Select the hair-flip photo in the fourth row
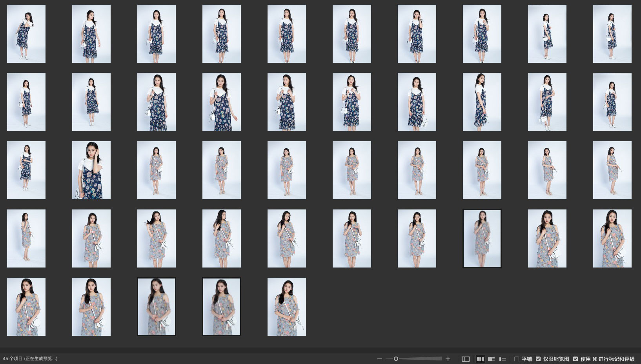 (157, 238)
